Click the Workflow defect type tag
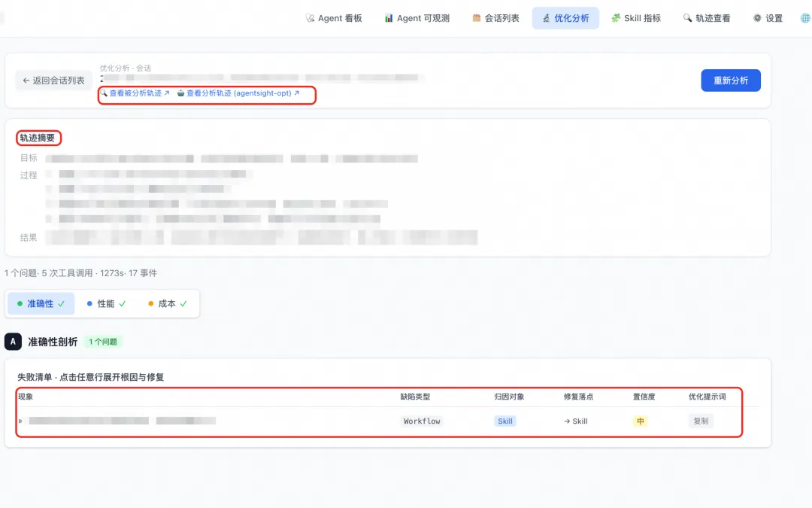812x508 pixels. coord(422,421)
